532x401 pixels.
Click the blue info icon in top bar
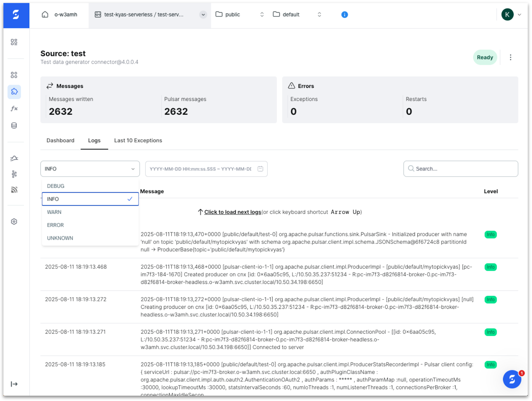coord(344,15)
